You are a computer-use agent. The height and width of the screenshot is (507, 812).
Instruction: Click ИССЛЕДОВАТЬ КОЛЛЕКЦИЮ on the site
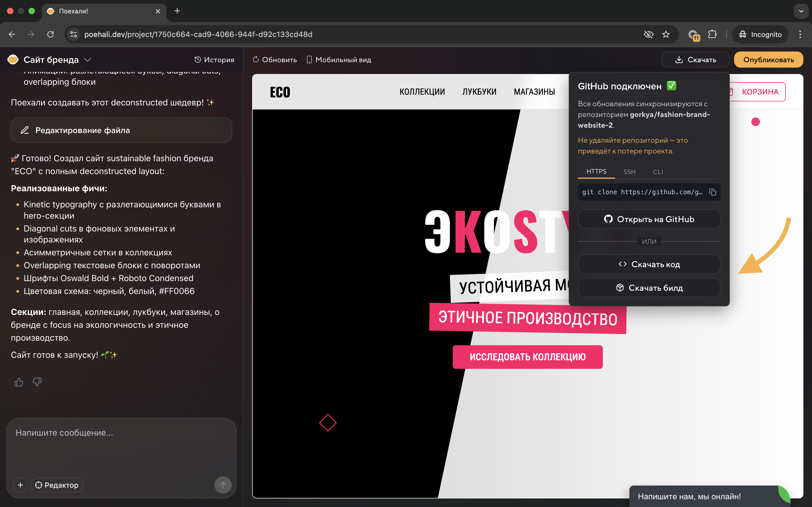(527, 357)
